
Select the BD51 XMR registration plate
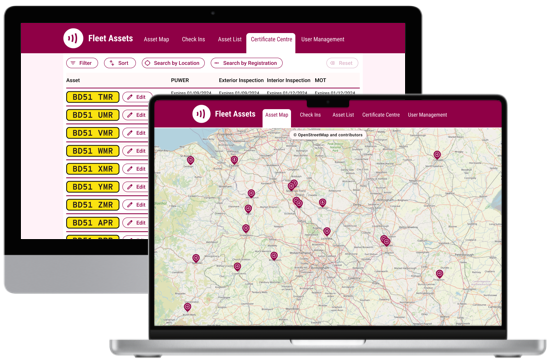click(93, 169)
